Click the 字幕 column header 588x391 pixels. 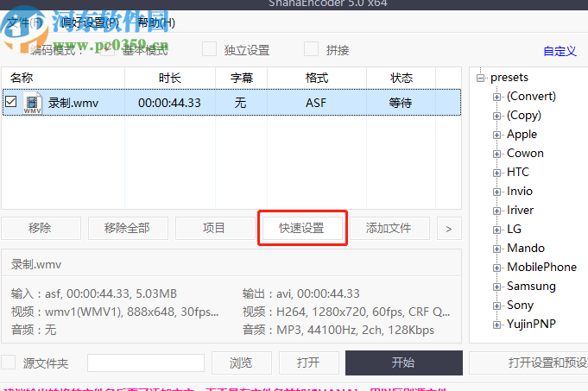pyautogui.click(x=242, y=78)
